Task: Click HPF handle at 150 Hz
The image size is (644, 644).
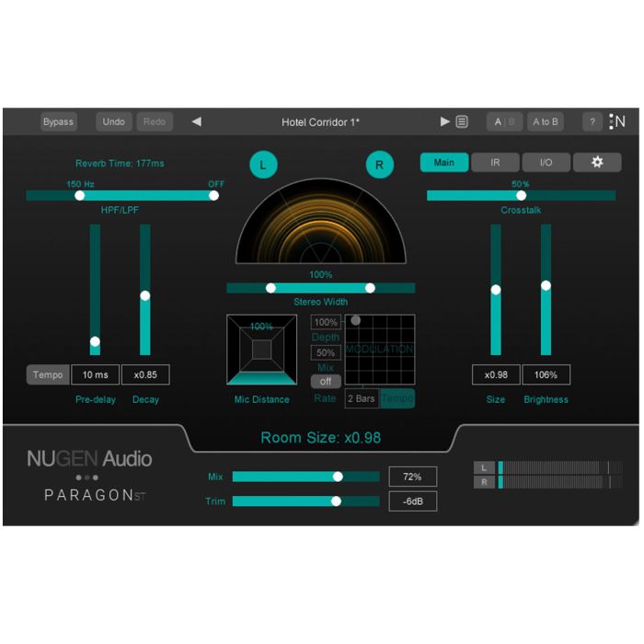Action: pos(80,196)
